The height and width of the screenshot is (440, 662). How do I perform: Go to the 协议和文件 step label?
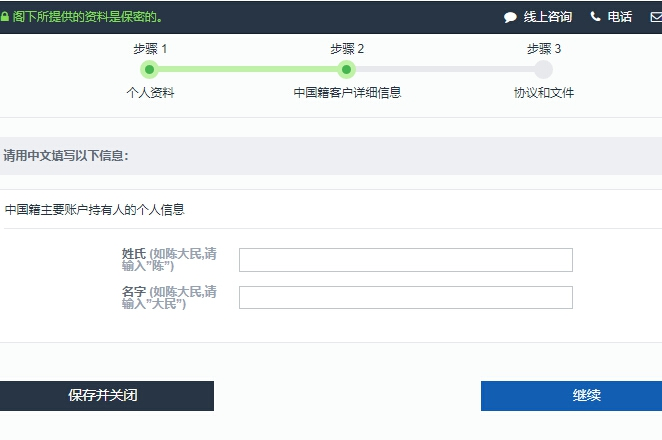pyautogui.click(x=544, y=92)
